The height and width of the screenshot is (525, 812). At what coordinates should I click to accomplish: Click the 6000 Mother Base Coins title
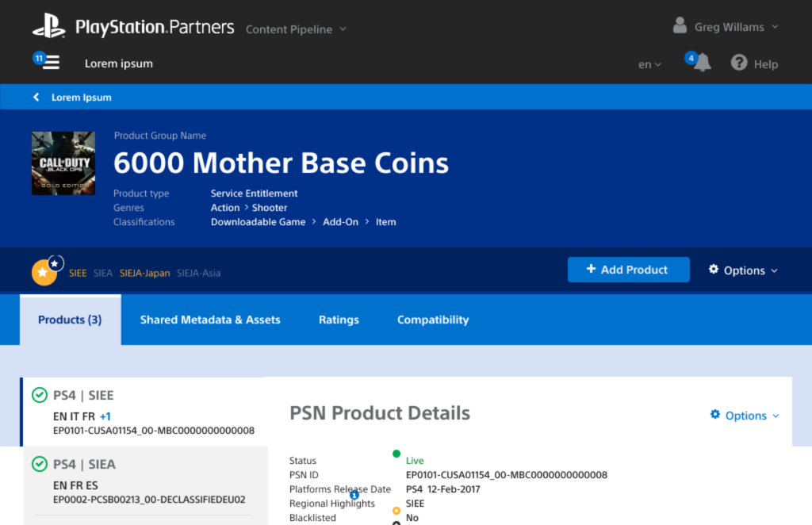coord(282,163)
